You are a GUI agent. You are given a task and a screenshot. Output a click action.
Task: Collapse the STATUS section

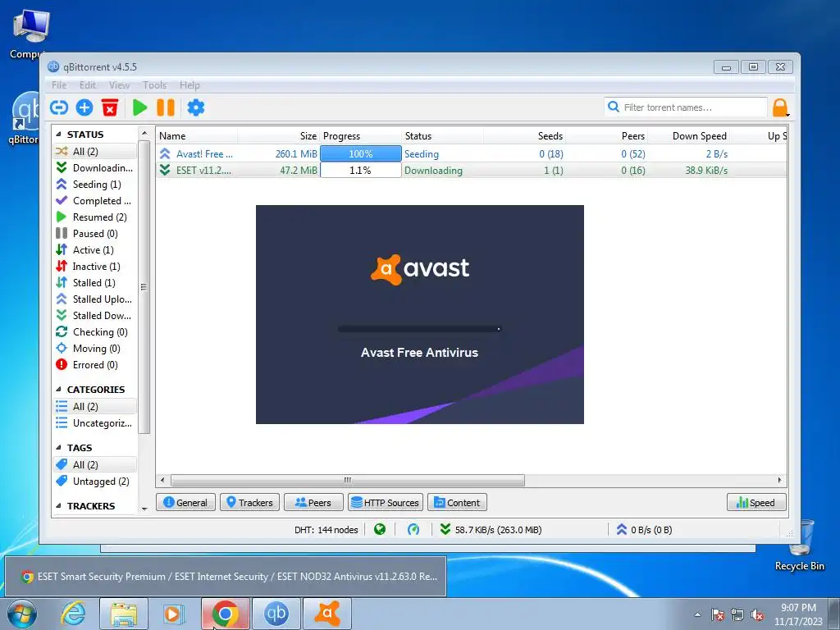point(58,135)
